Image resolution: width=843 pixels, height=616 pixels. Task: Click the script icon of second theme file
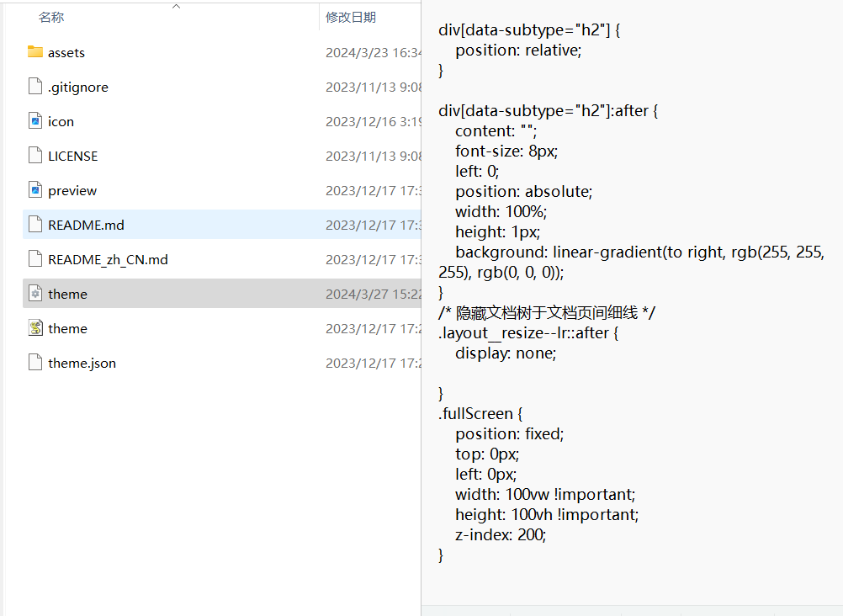35,328
